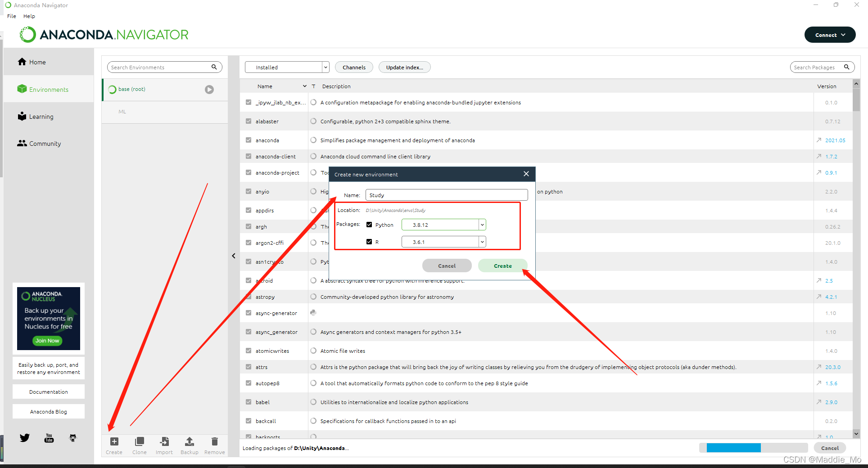Viewport: 868px width, 468px height.
Task: Click the type circle icon for backcall row
Action: tap(313, 421)
